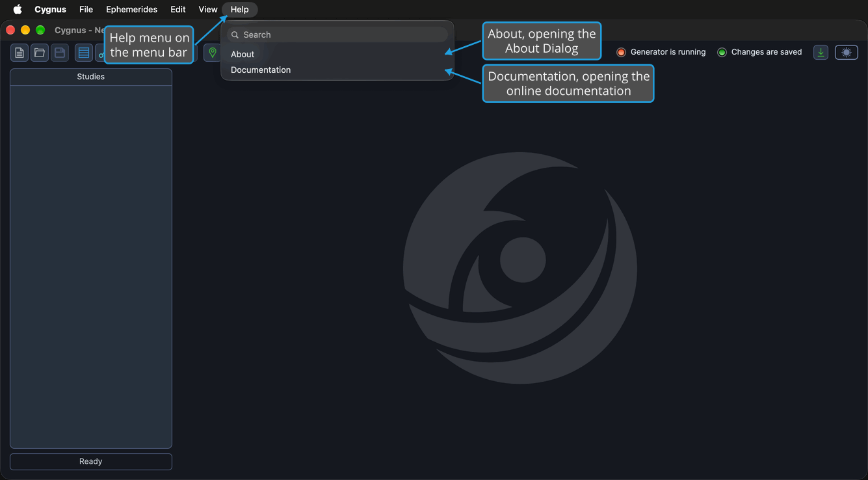Click the Help menu Search field
Screen dimensions: 868x480
click(337, 34)
